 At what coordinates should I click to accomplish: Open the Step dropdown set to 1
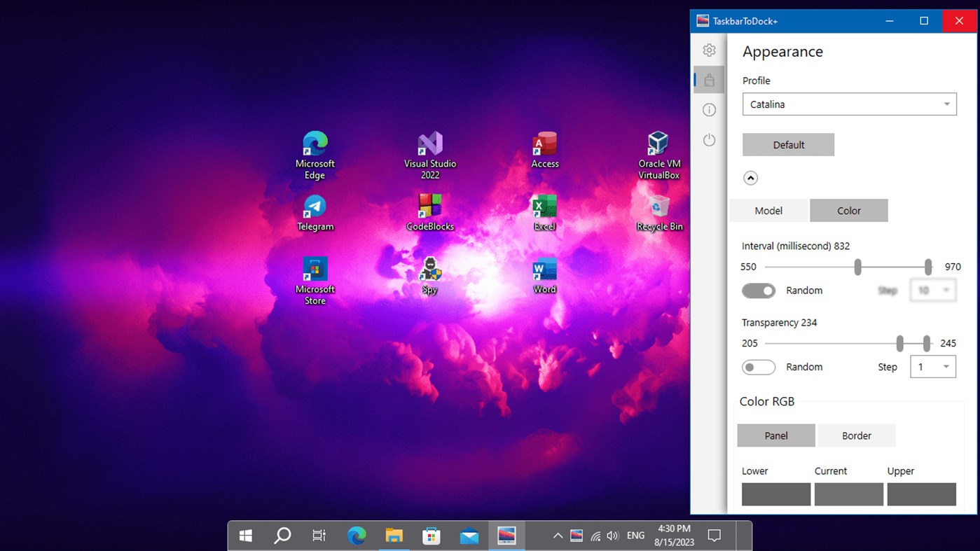[x=932, y=366]
